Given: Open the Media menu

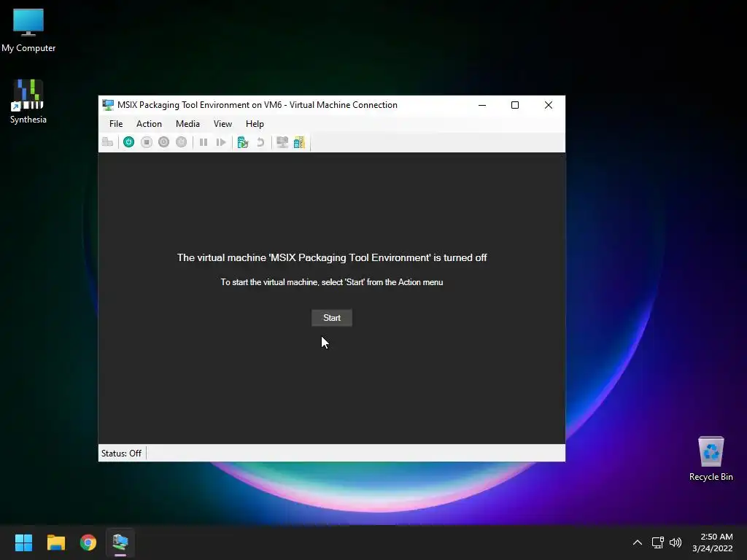Looking at the screenshot, I should [187, 124].
